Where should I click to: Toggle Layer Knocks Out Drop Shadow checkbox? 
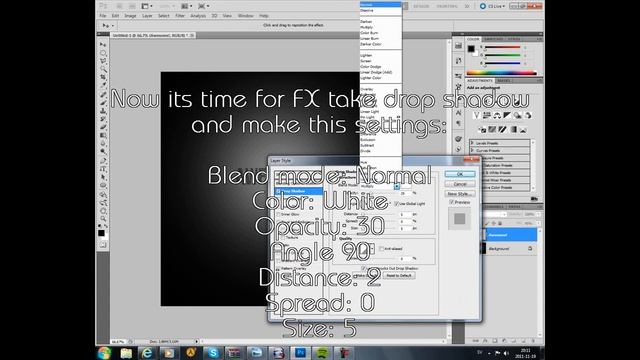(x=363, y=268)
